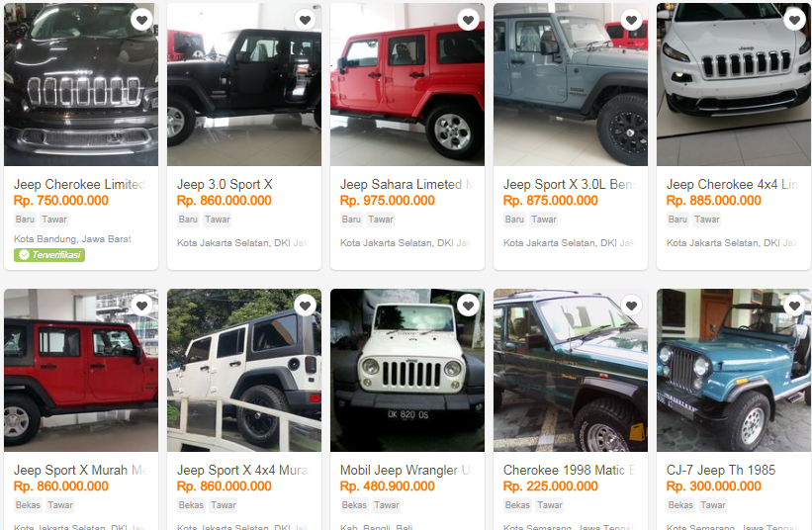Click Tawar tag under Jeep 3.0 Sport X
The height and width of the screenshot is (530, 812).
click(x=218, y=220)
